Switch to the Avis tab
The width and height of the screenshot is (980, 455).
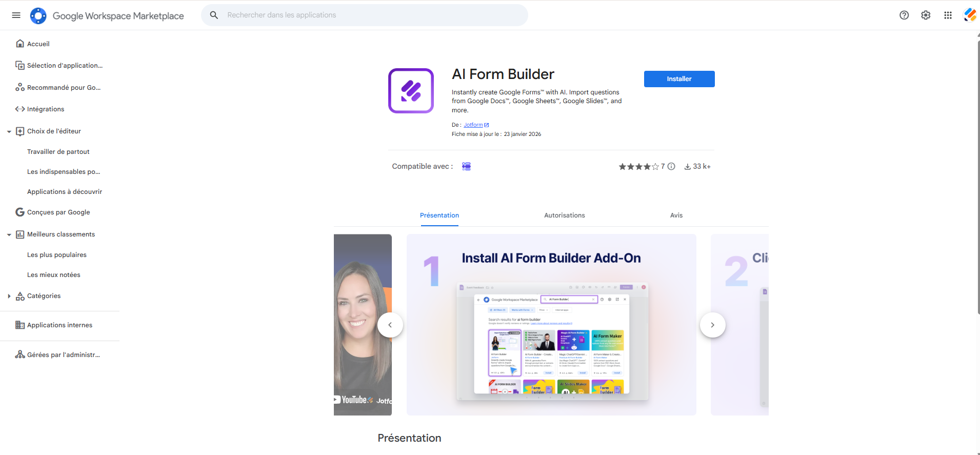tap(676, 215)
